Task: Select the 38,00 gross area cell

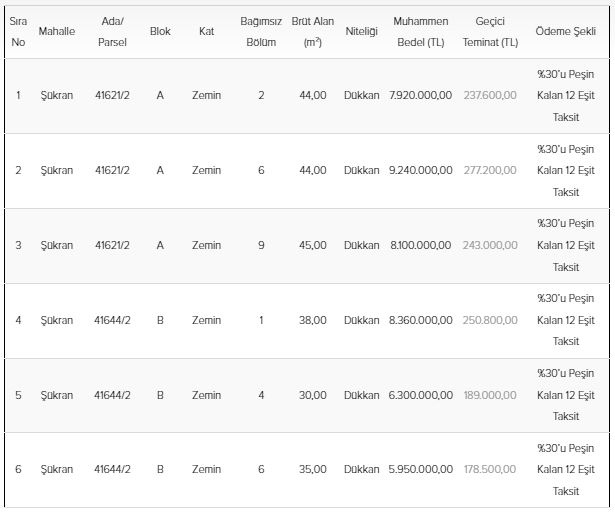Action: 313,320
